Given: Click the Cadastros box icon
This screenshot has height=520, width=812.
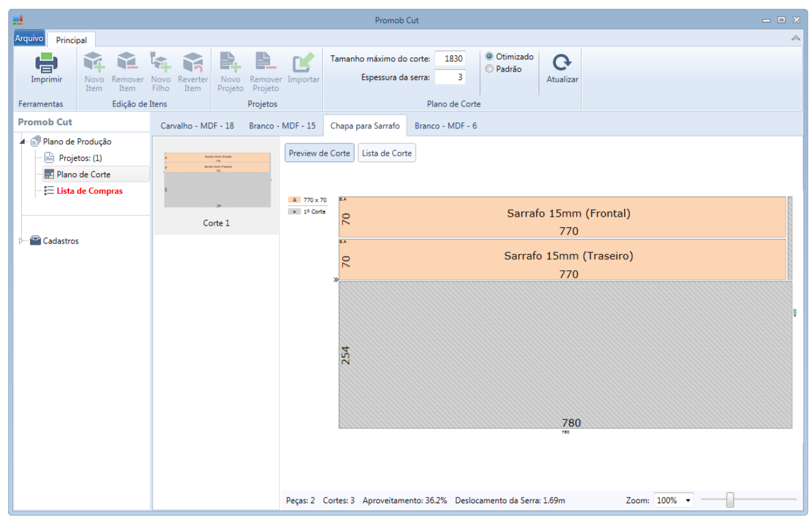Looking at the screenshot, I should point(36,240).
